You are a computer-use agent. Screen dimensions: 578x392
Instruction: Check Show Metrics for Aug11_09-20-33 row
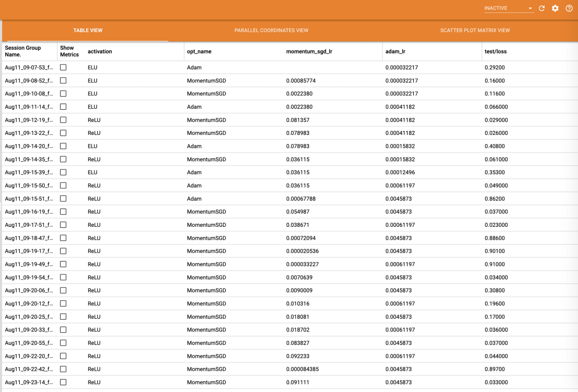click(63, 330)
